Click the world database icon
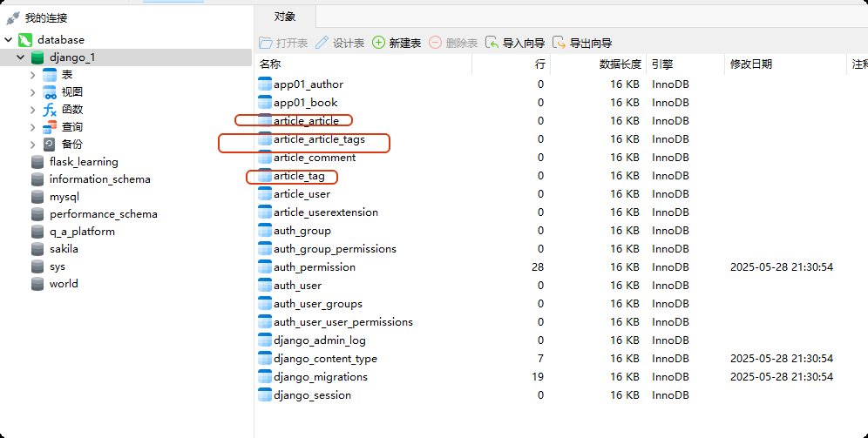The height and width of the screenshot is (438, 868). [37, 284]
